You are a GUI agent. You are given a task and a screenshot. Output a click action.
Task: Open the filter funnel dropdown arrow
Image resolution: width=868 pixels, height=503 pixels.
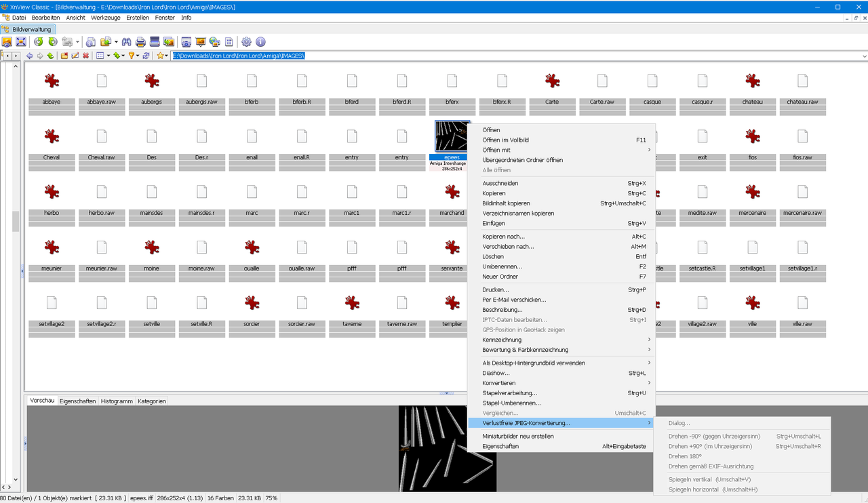click(138, 56)
